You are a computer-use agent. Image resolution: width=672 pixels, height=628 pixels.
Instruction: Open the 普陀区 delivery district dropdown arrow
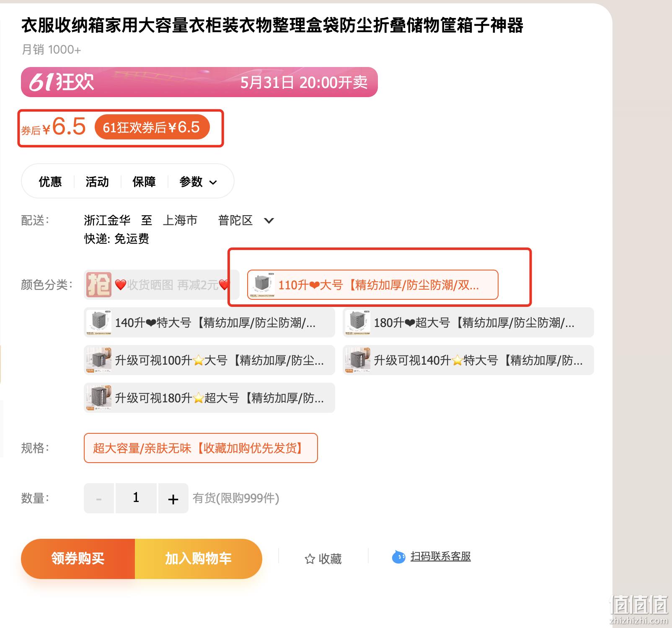(269, 221)
